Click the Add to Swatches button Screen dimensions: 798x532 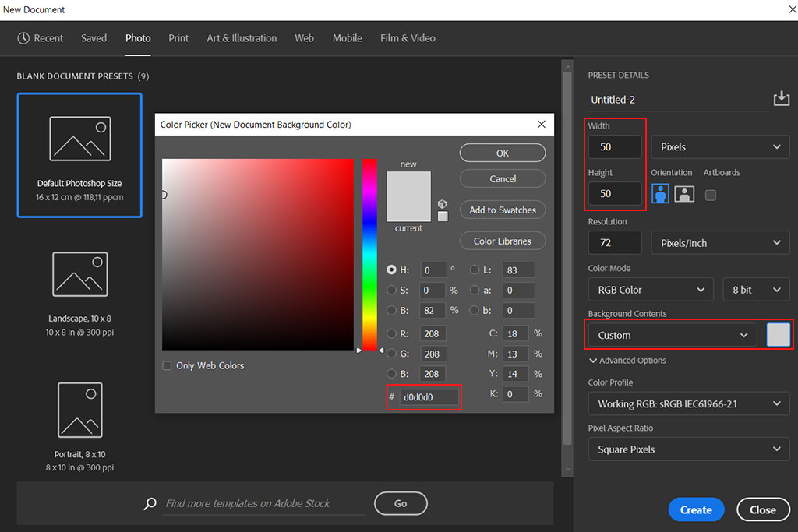[503, 210]
